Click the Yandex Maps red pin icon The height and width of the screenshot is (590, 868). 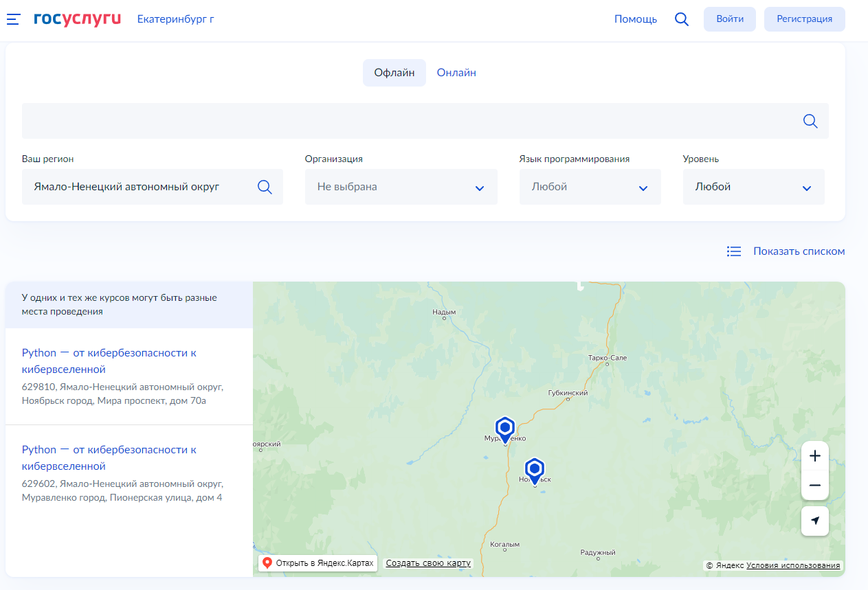click(267, 563)
